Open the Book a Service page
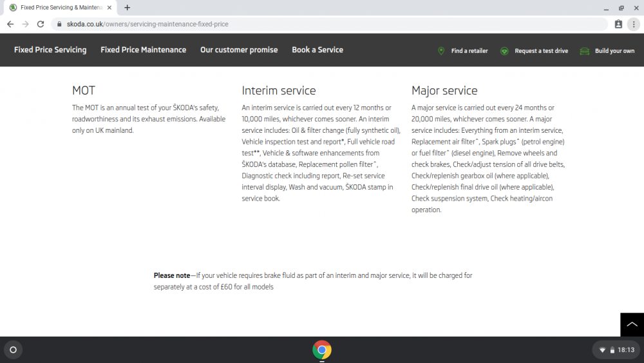The height and width of the screenshot is (363, 644). pyautogui.click(x=317, y=50)
